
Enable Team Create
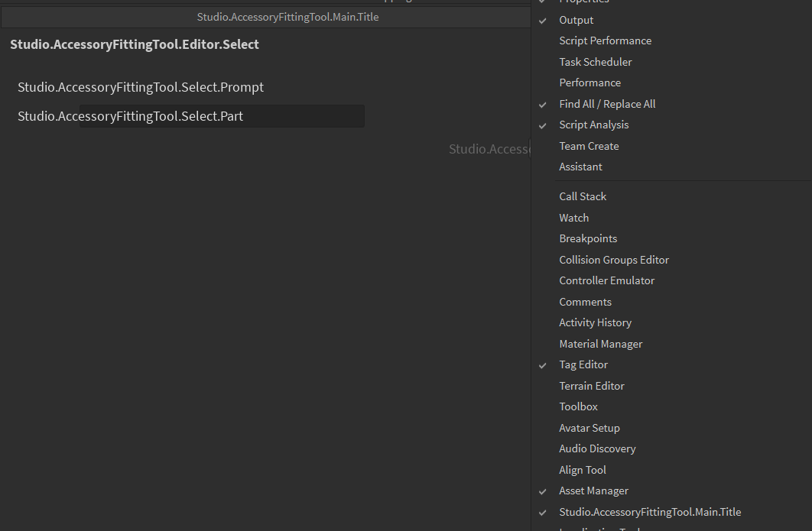589,145
